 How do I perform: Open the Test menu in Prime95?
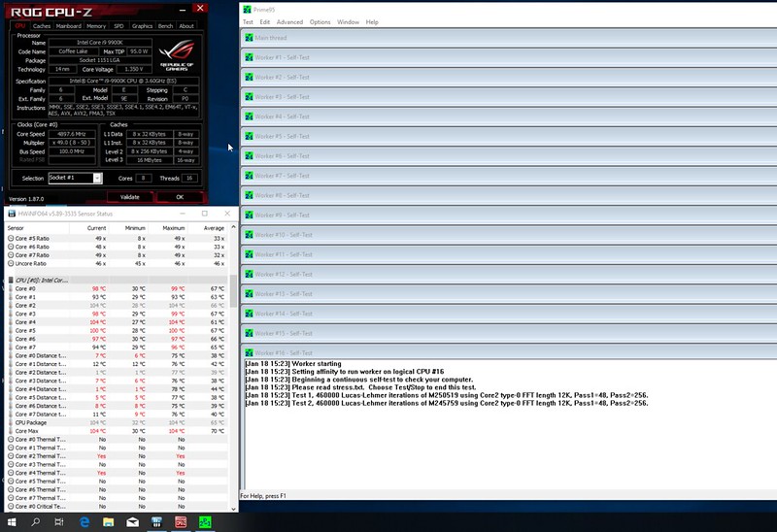click(248, 21)
